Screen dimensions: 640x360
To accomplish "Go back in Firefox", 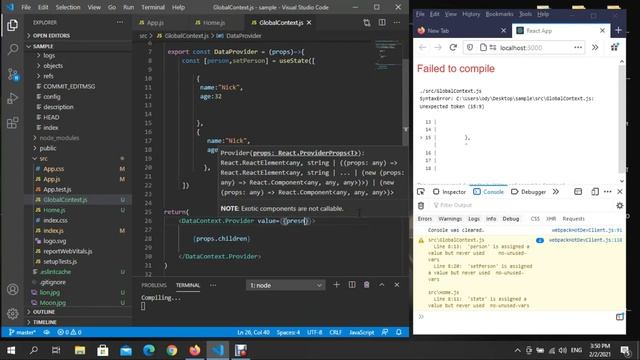I will [x=422, y=47].
